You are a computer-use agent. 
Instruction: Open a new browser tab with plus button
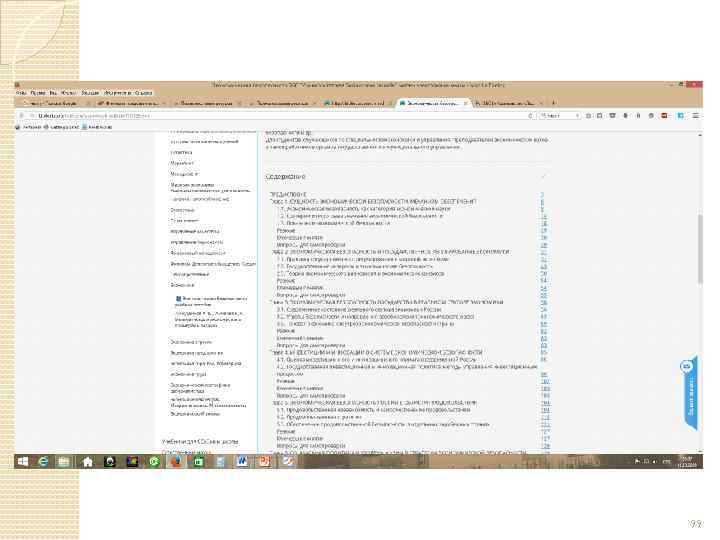tap(553, 103)
